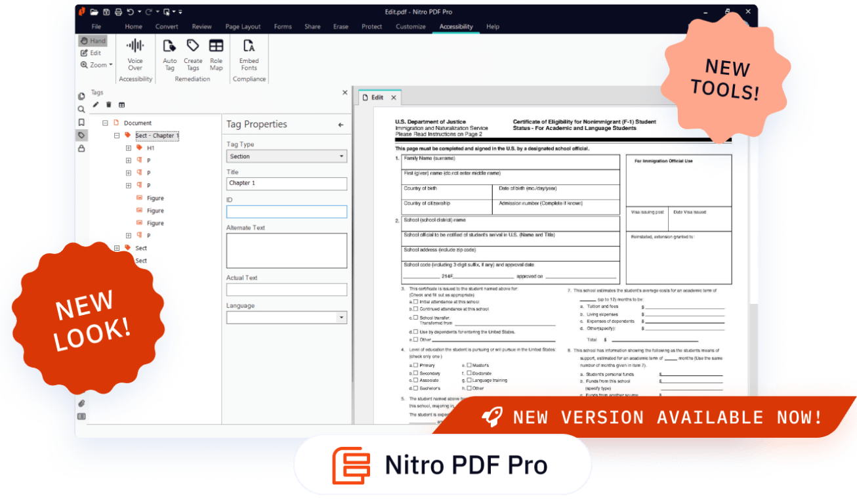
Task: Click the pencil edit icon in Tags panel
Action: (x=96, y=104)
